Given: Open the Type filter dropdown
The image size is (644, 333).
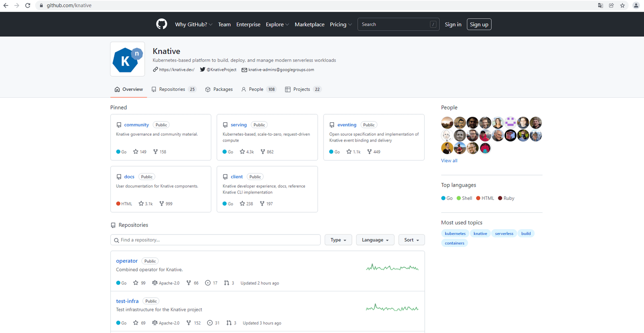Looking at the screenshot, I should tap(339, 240).
